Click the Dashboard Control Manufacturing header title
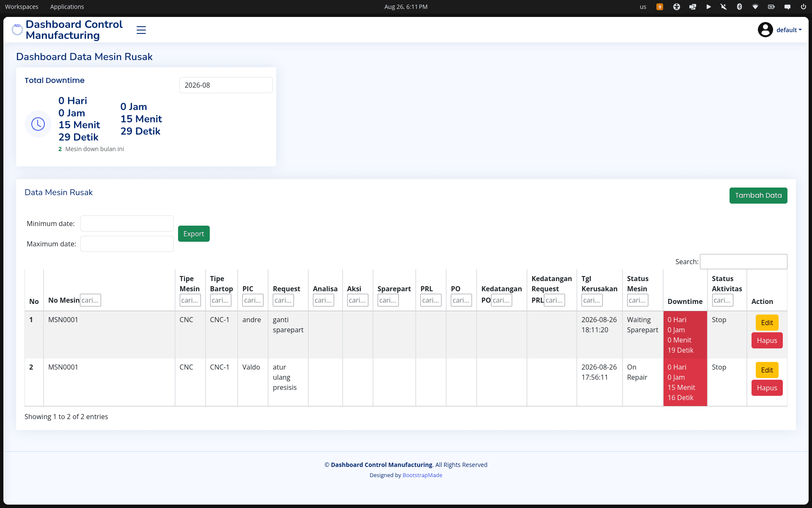This screenshot has height=508, width=812. coord(74,30)
